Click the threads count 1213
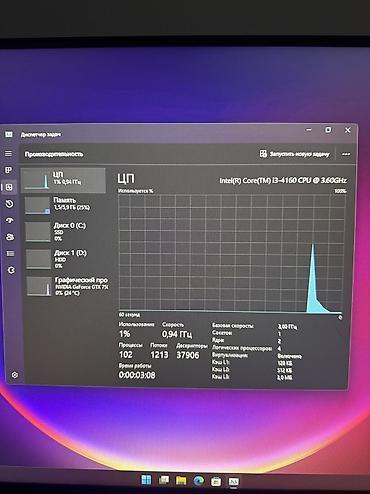This screenshot has height=494, width=370. point(159,355)
